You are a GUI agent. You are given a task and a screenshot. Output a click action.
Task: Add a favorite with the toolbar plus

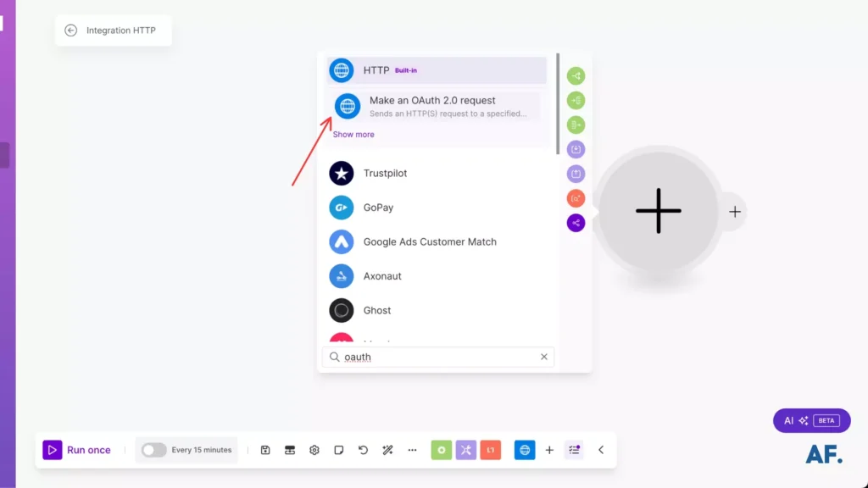549,450
